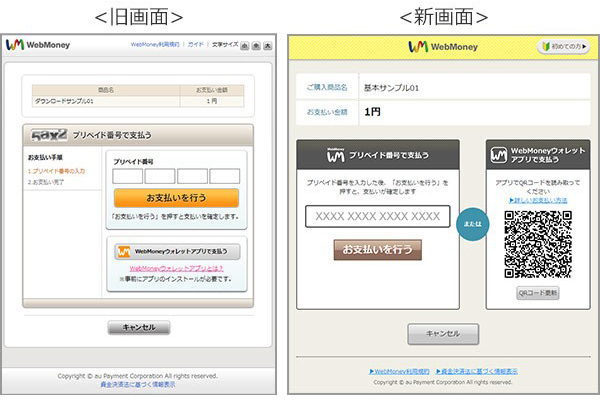Focus the XXXX XXXX XXXX XXXX prepaid field

[378, 216]
